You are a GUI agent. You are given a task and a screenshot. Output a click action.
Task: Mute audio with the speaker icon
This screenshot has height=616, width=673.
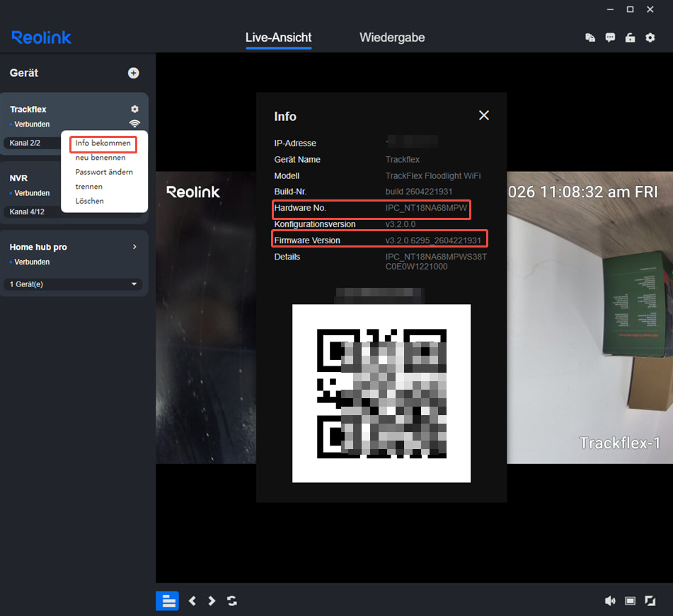(x=610, y=600)
